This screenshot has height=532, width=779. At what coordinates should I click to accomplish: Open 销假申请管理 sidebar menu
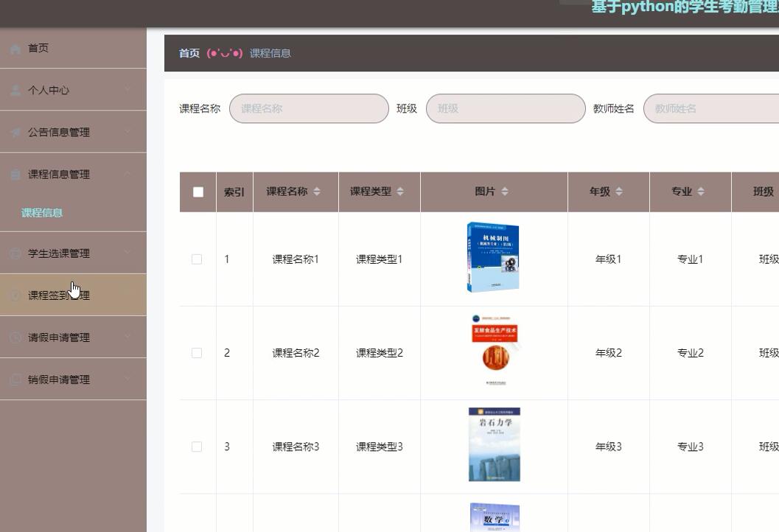pyautogui.click(x=73, y=379)
